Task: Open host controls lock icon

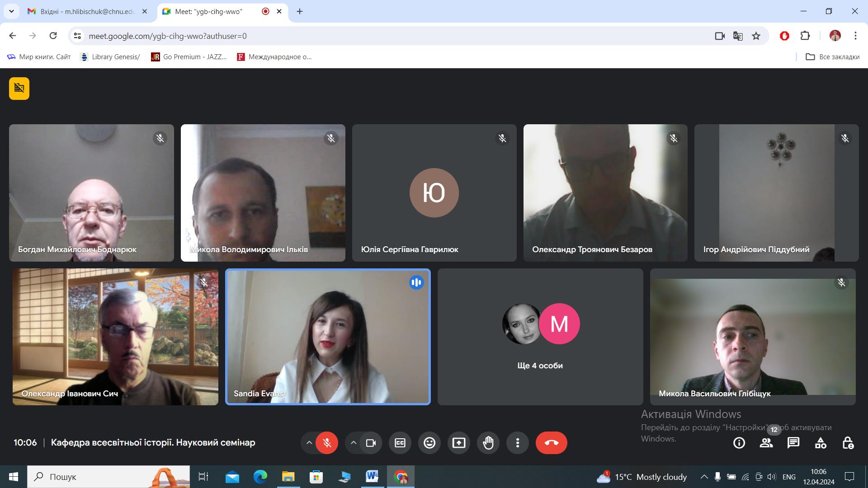Action: 848,443
